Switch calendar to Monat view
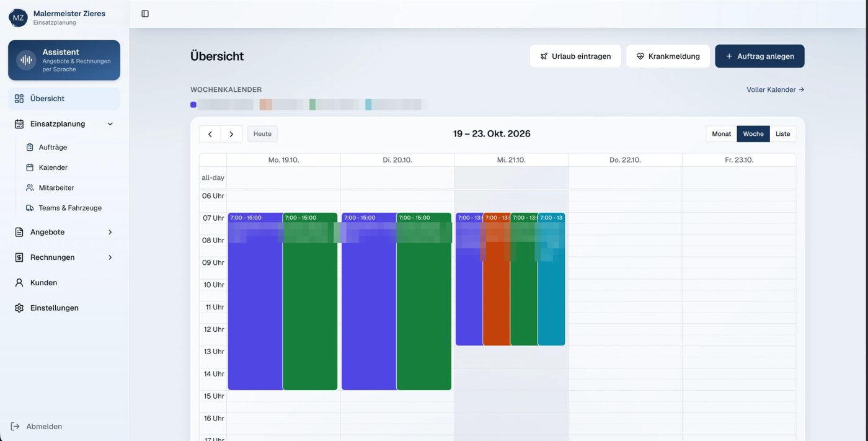Screen dimensions: 868x441 tap(722, 134)
